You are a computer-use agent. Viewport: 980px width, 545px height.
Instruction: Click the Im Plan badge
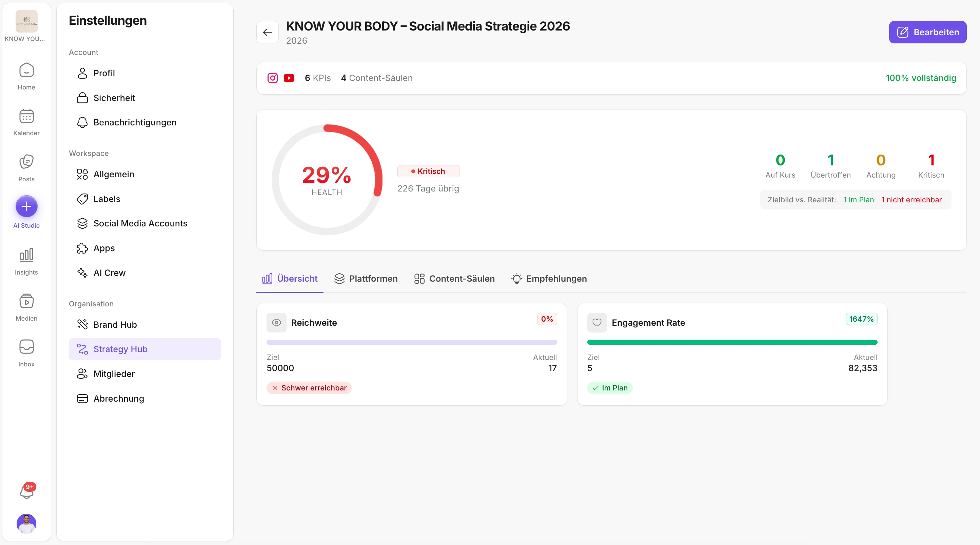click(x=610, y=388)
